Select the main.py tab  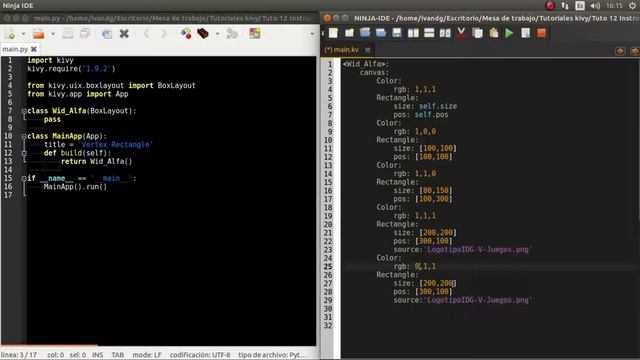coord(15,49)
